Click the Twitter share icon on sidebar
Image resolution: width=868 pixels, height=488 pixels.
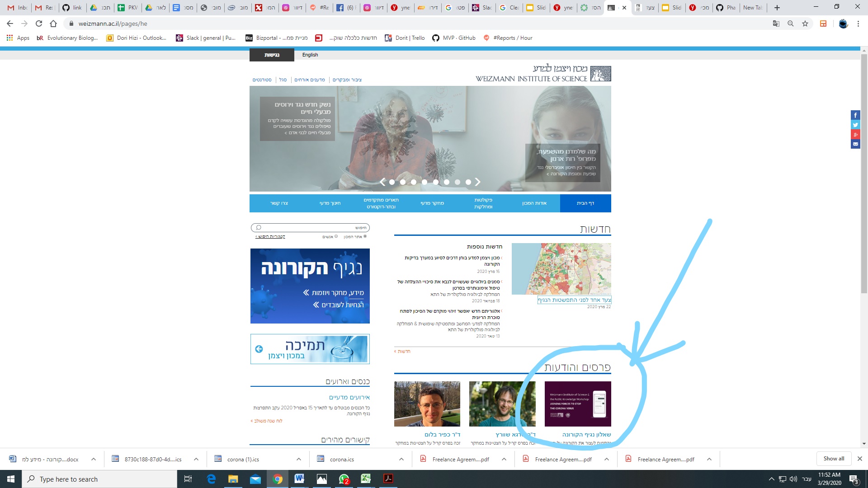[855, 125]
